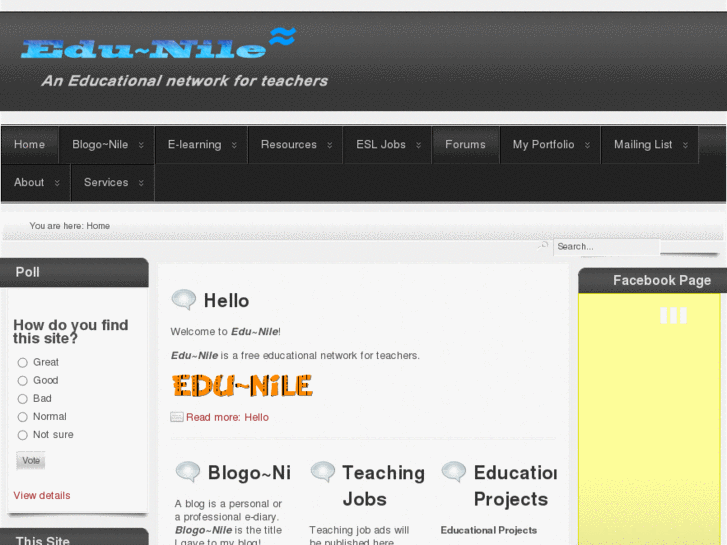Click the speech bubble icon beside Teaching Jobs
Image resolution: width=727 pixels, height=545 pixels.
(x=323, y=472)
